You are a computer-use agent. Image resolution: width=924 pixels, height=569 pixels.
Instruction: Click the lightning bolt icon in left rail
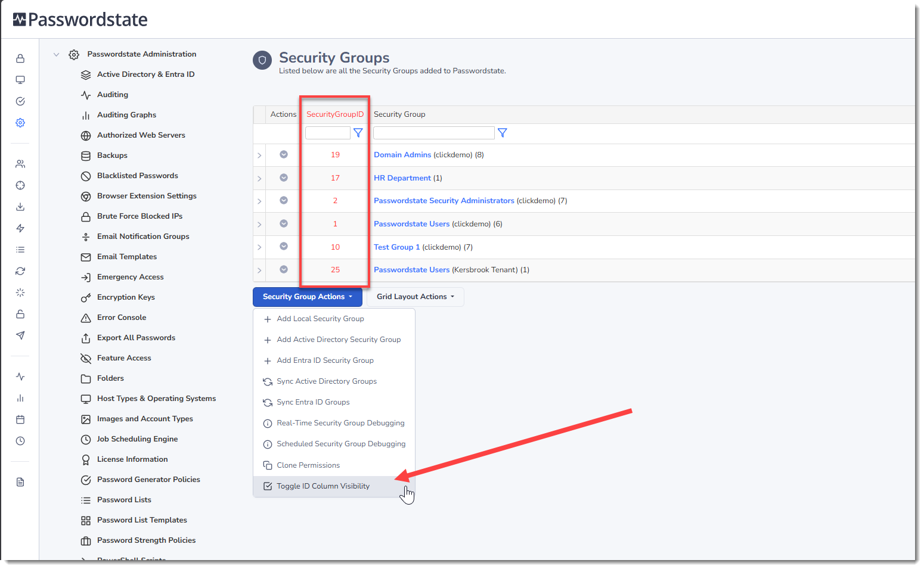pyautogui.click(x=20, y=228)
